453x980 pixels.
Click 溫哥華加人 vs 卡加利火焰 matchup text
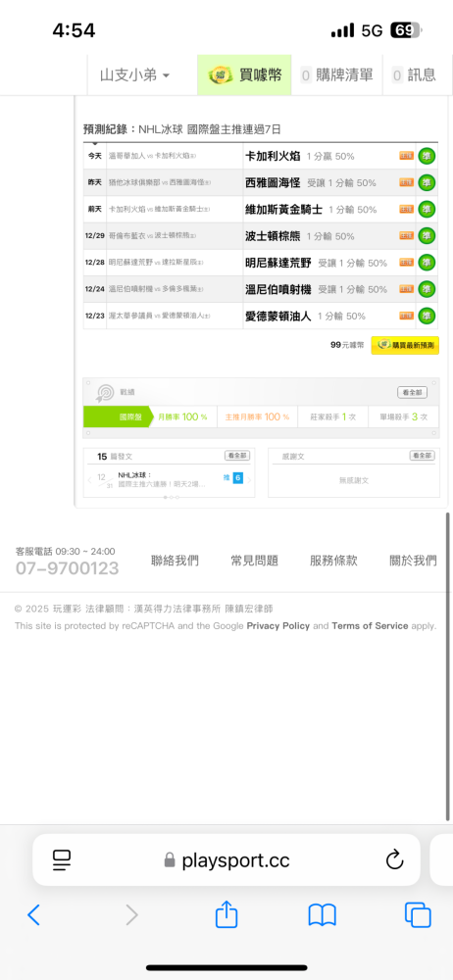(x=153, y=156)
